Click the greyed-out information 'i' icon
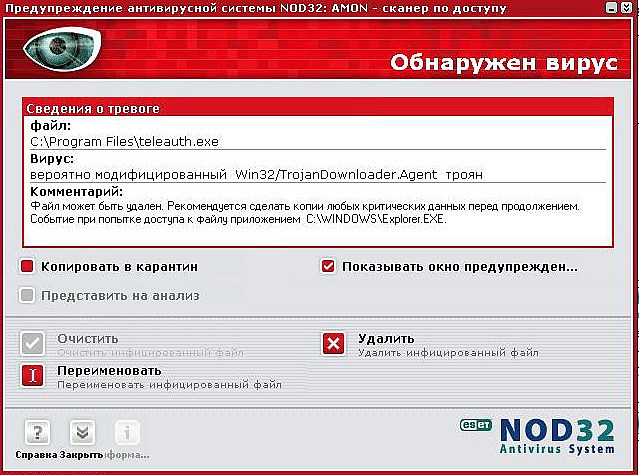The width and height of the screenshot is (639, 475). click(x=126, y=433)
